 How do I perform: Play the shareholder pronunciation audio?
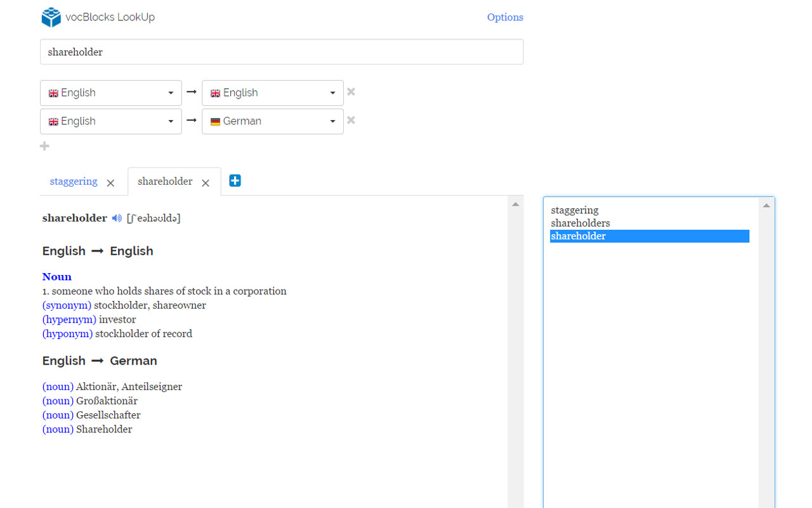117,218
